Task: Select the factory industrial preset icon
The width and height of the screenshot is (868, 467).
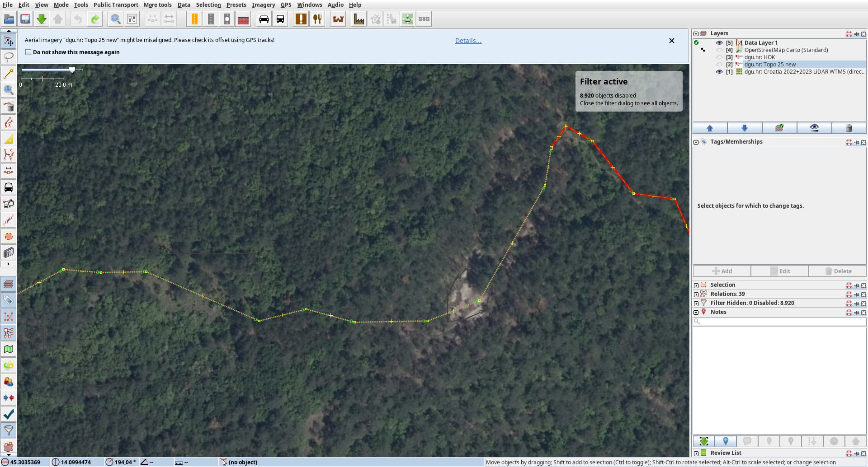Action: pyautogui.click(x=359, y=19)
